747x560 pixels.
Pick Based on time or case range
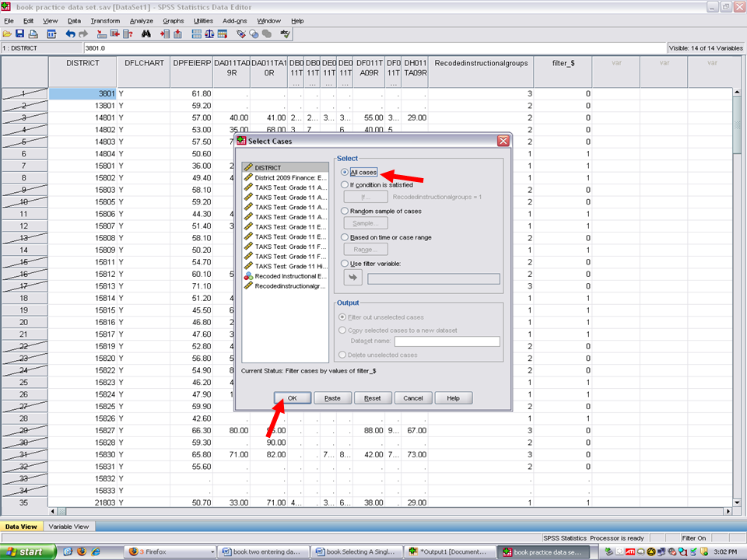pos(345,237)
